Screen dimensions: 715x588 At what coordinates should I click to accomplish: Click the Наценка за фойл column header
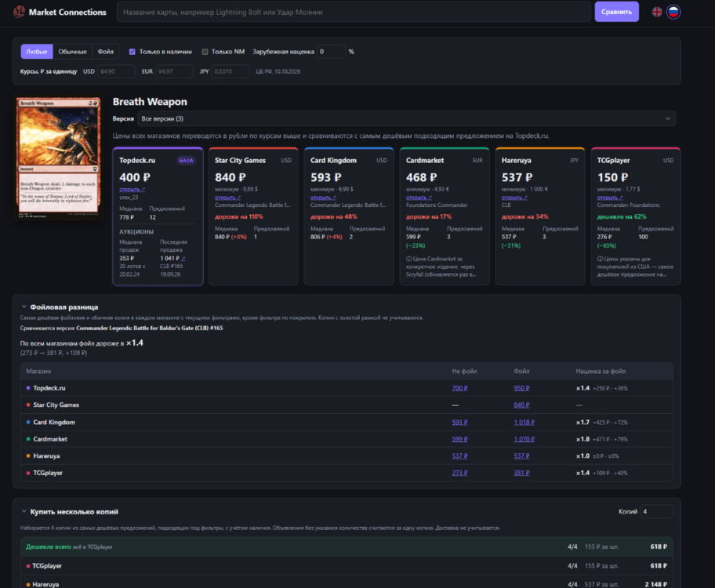[601, 372]
